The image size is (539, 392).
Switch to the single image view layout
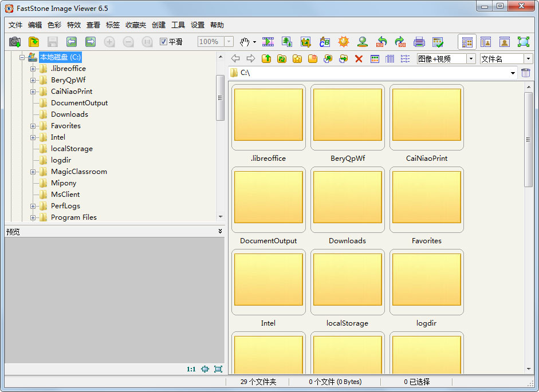click(x=505, y=42)
